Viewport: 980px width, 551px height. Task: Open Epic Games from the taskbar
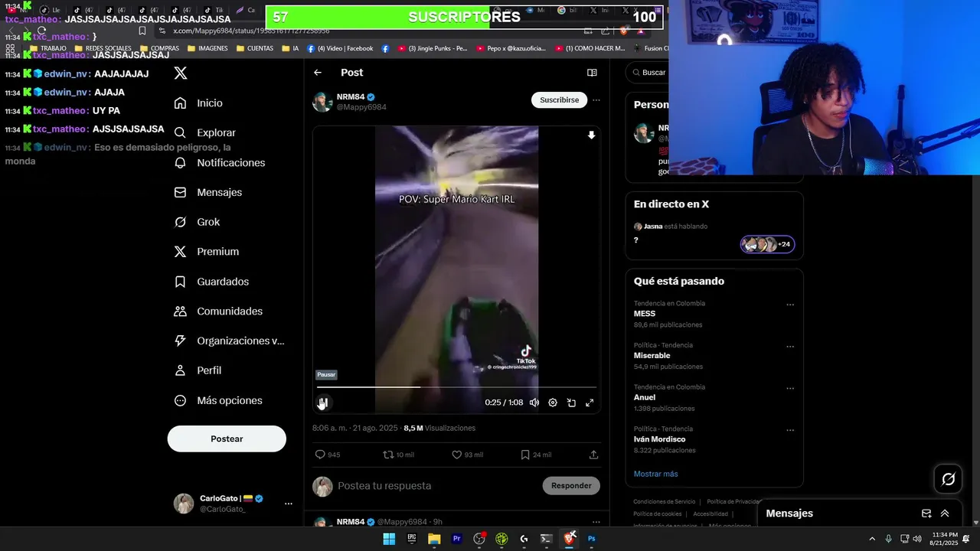pos(412,539)
